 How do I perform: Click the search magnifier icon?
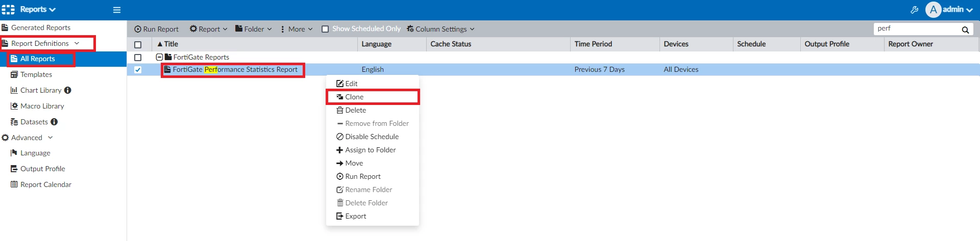tap(965, 30)
